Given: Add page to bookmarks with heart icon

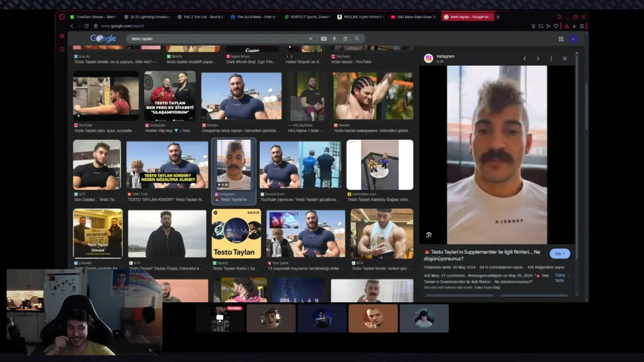Looking at the screenshot, I should (556, 26).
